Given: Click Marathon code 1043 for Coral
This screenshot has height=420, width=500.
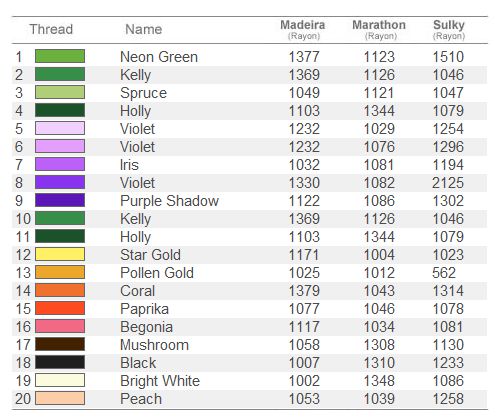Looking at the screenshot, I should coord(379,291).
